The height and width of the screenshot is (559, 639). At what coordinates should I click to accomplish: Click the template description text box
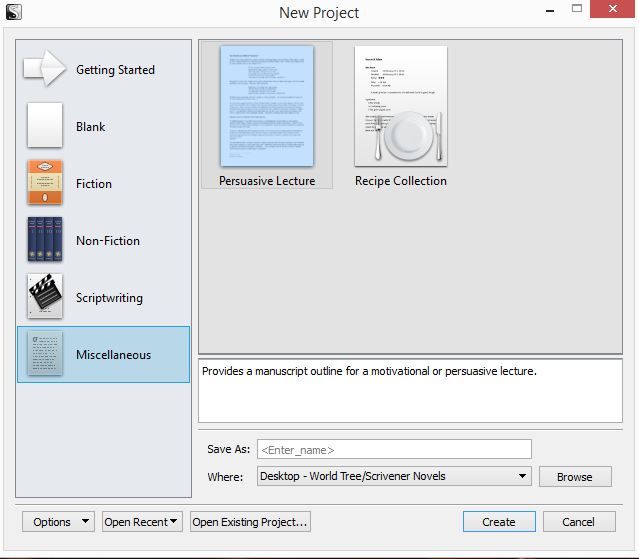410,391
